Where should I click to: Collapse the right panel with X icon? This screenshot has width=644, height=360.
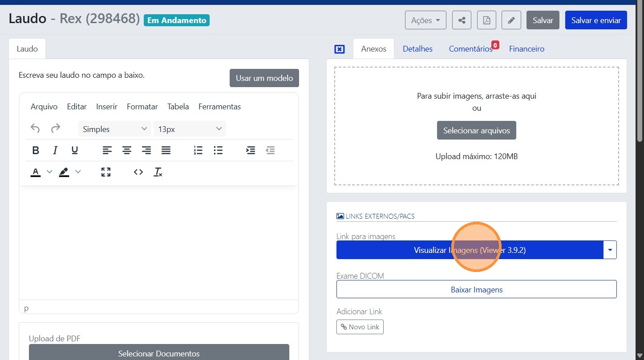[x=339, y=49]
